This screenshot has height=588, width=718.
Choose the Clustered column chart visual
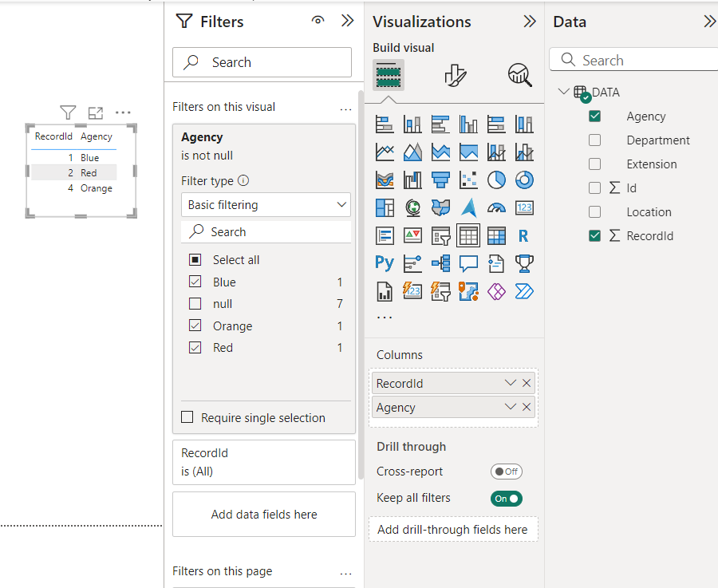(x=468, y=124)
